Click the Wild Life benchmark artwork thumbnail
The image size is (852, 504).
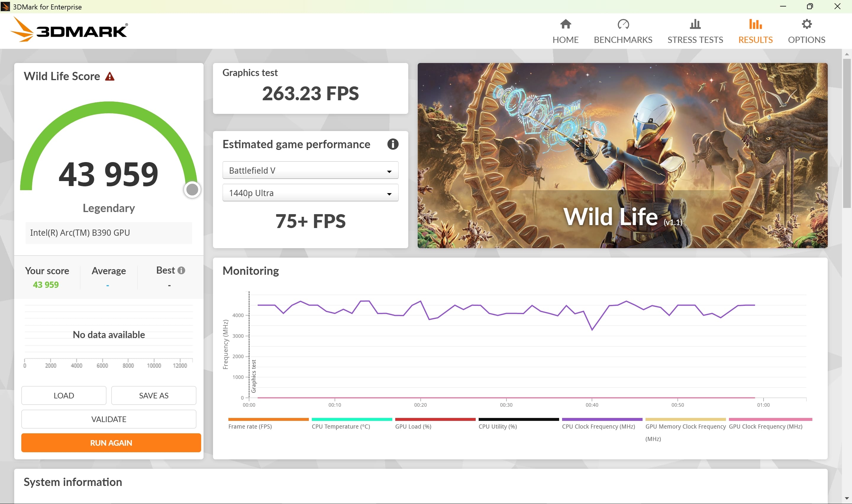click(622, 155)
